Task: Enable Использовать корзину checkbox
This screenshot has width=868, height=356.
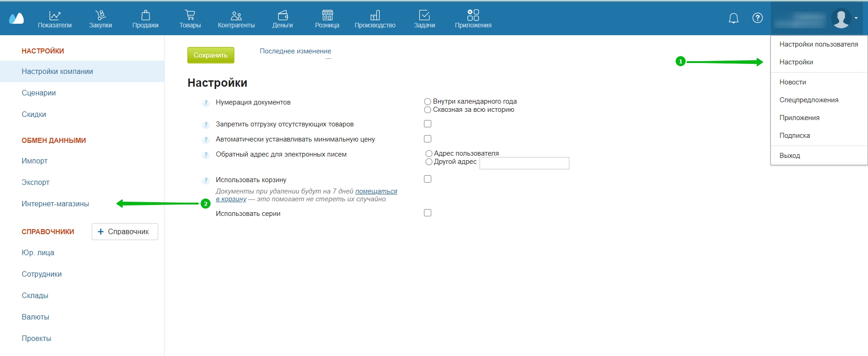Action: 428,179
